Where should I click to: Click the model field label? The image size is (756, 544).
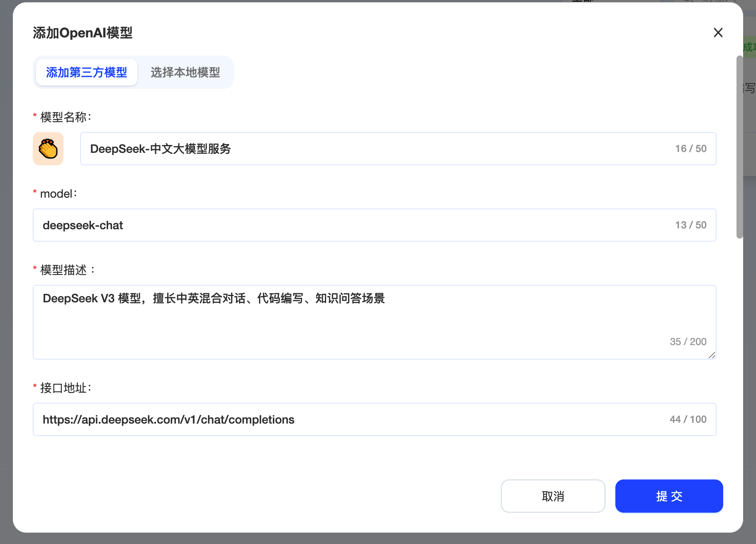58,194
